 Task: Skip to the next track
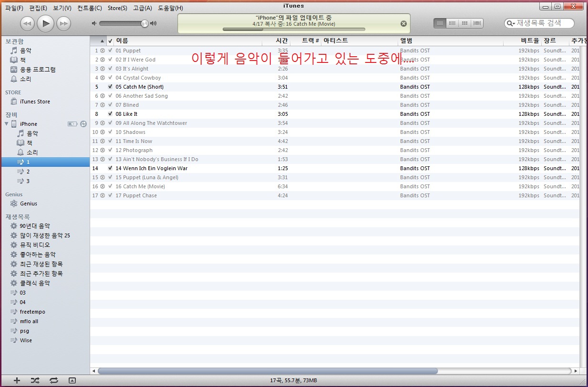point(63,23)
